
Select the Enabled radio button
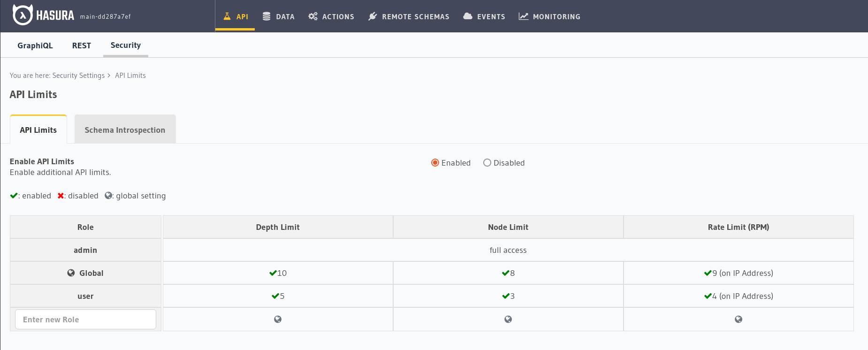pos(435,163)
